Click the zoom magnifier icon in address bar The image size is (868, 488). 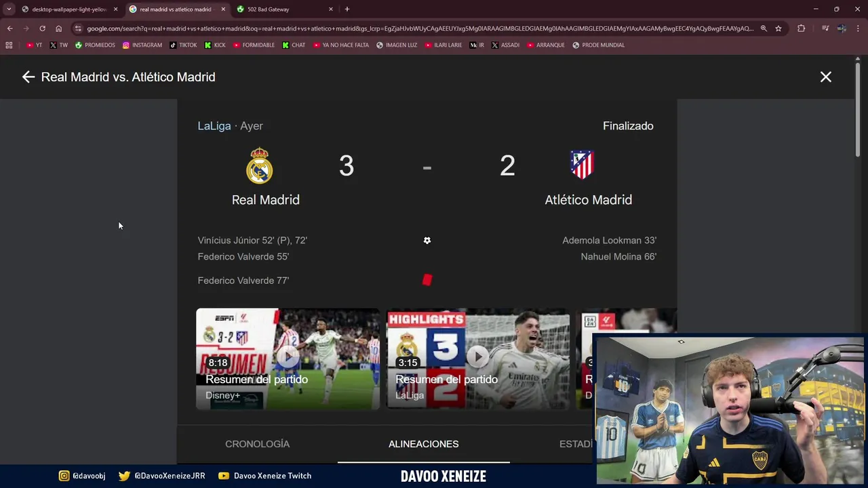[x=764, y=28]
